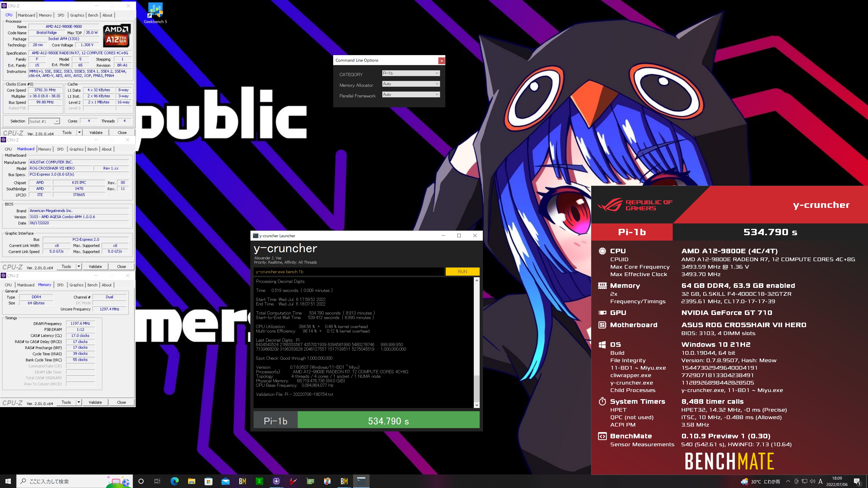Click the DRAM Frequency 1197.6 MHz value

click(x=80, y=323)
